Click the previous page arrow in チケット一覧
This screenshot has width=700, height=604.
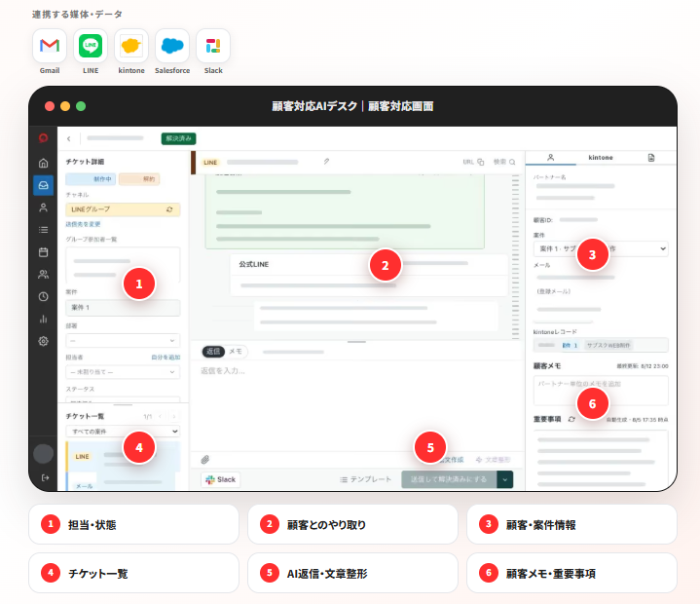[x=161, y=416]
